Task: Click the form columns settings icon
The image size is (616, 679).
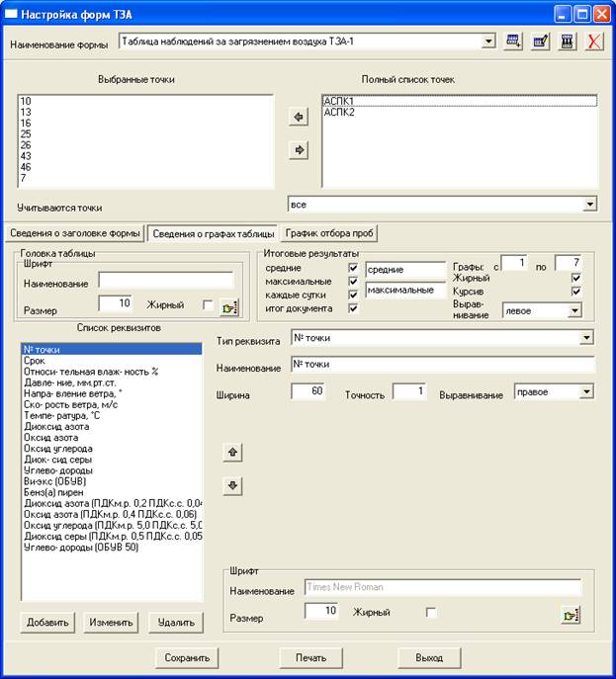Action: [567, 42]
